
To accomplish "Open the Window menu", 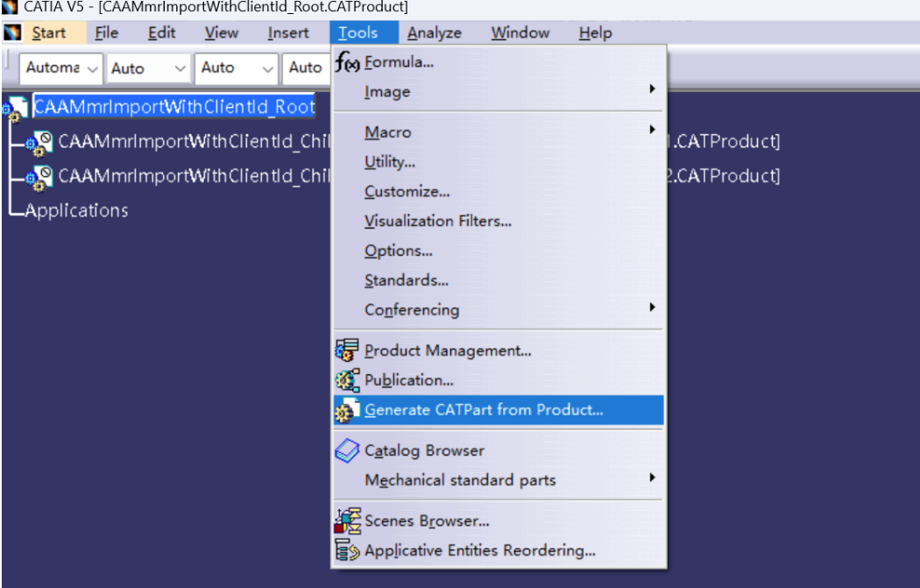I will (520, 33).
